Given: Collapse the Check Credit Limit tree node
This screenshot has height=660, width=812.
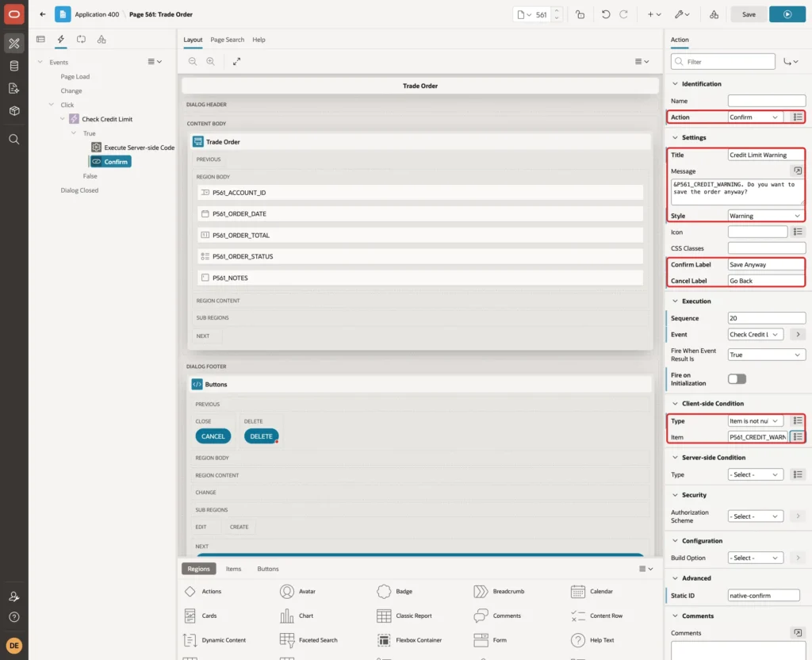Looking at the screenshot, I should pos(62,119).
